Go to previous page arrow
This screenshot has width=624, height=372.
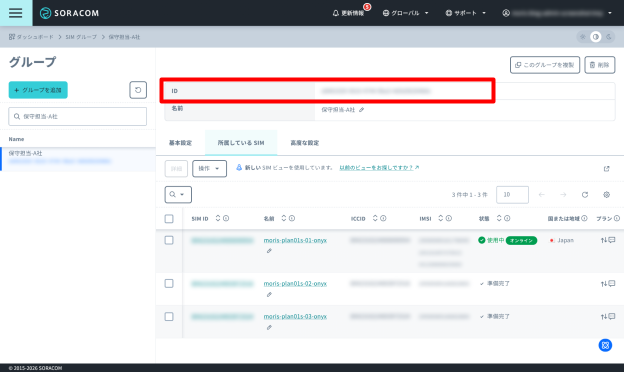(x=542, y=195)
